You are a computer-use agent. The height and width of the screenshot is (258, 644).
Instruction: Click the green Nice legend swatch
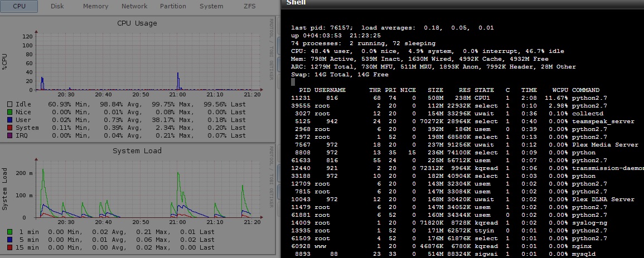tap(10, 112)
